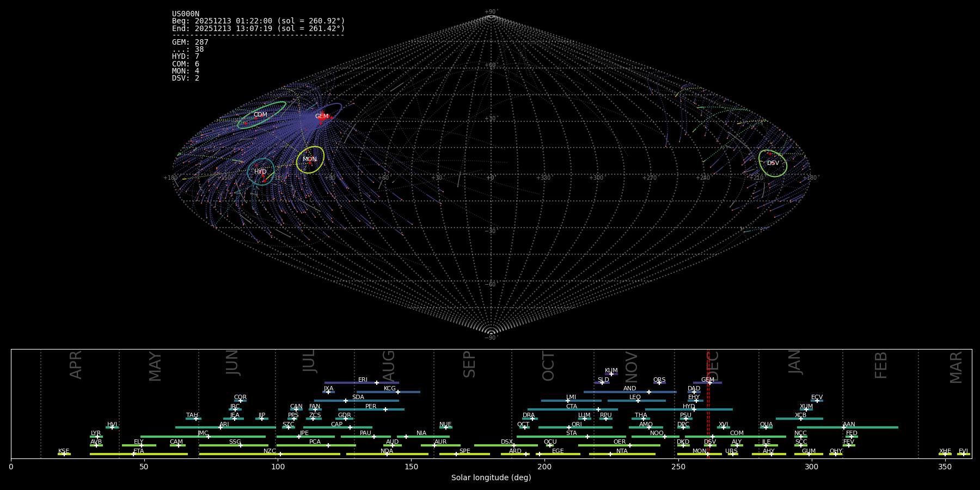Click the HYD ellipse on the sky map
This screenshot has width=980, height=490.
(261, 171)
